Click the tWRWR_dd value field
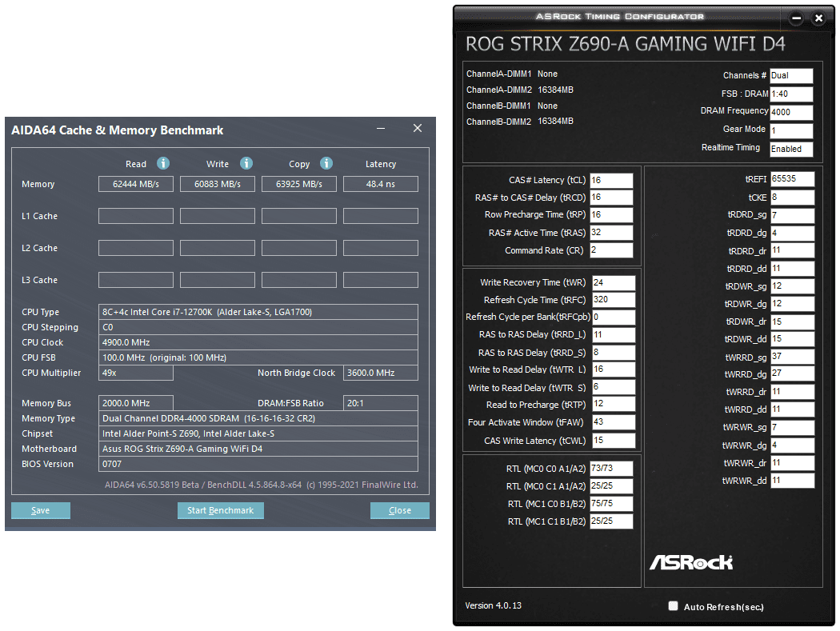Image resolution: width=840 pixels, height=631 pixels. coord(793,481)
